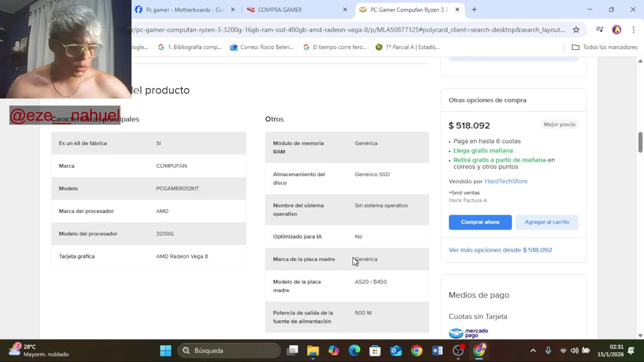Open HardTechStore seller link
This screenshot has width=644, height=362.
pos(506,181)
